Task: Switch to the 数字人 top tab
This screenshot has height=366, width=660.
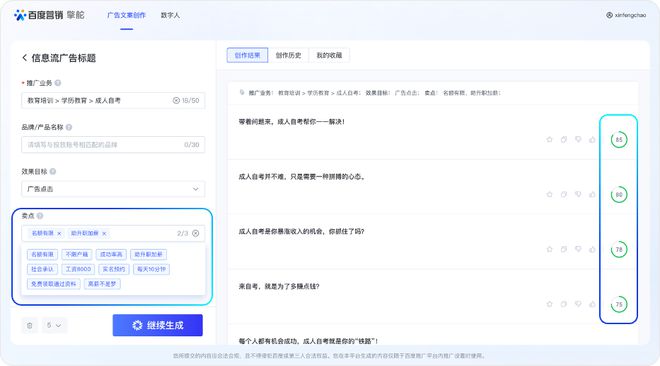Action: point(170,15)
